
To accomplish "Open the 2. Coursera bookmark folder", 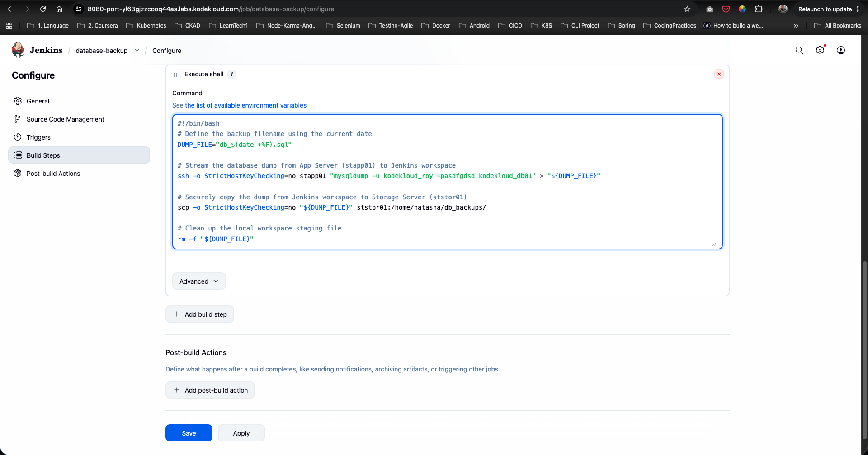I will click(98, 26).
